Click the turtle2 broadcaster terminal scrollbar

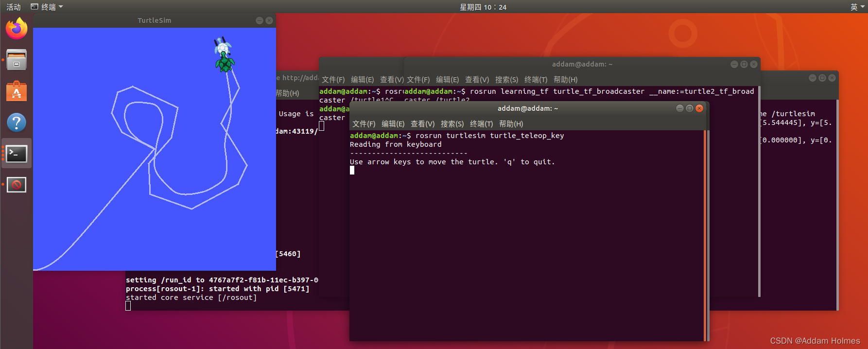[759, 192]
